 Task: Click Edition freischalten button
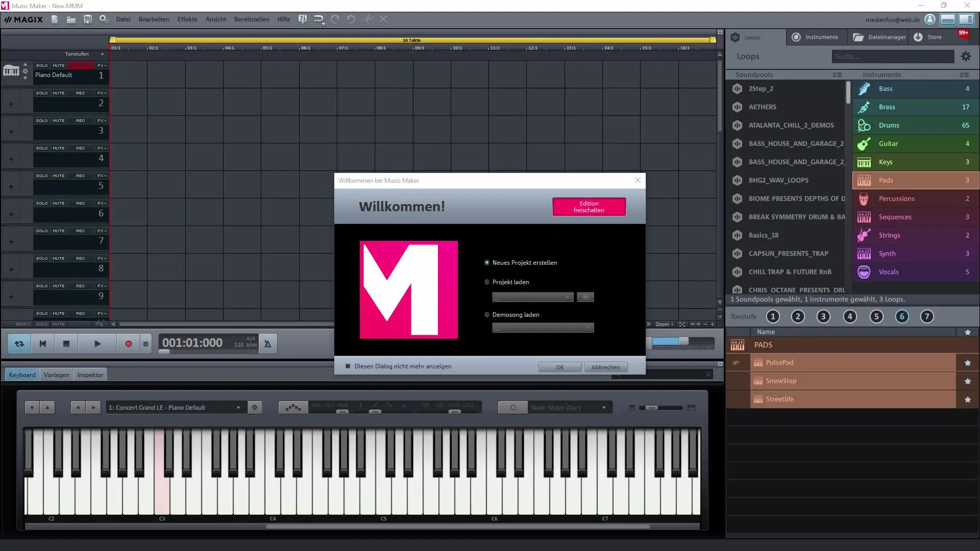pos(589,207)
